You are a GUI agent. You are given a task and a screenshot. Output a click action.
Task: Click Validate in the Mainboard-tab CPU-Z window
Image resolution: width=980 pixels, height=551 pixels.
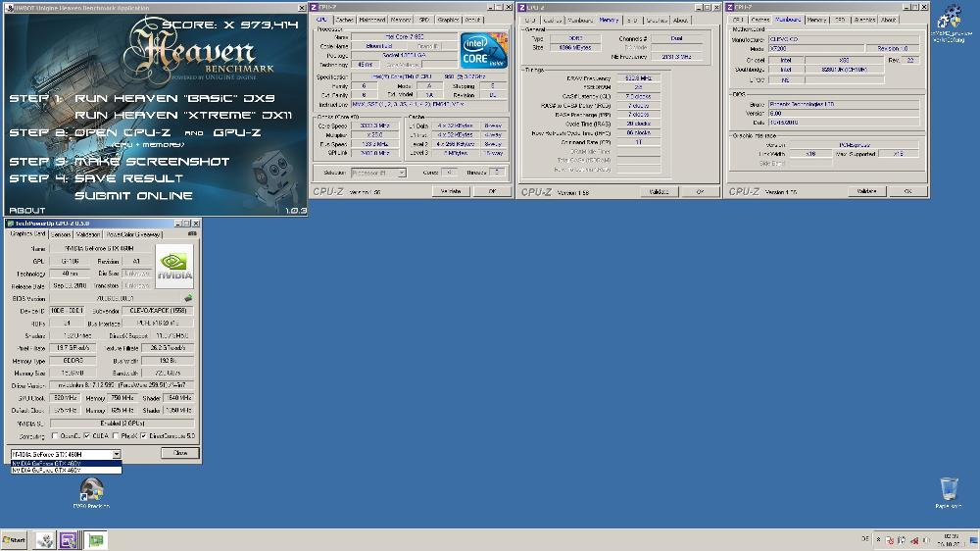867,191
